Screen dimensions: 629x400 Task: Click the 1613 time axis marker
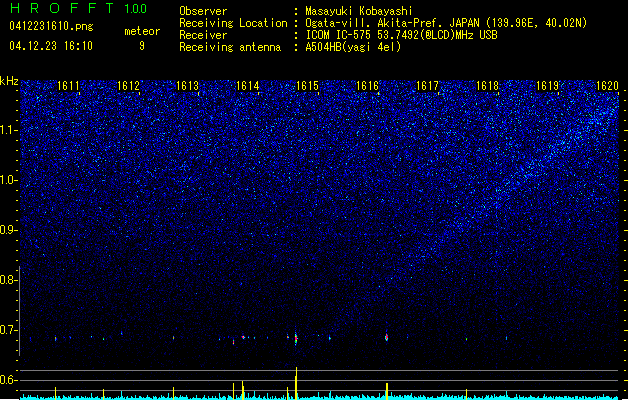pos(188,86)
